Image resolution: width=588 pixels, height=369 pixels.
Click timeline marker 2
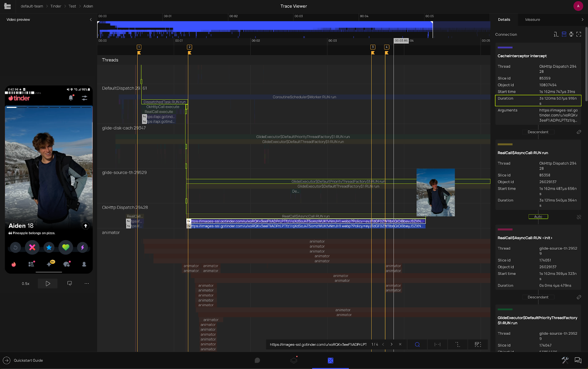[x=189, y=47]
